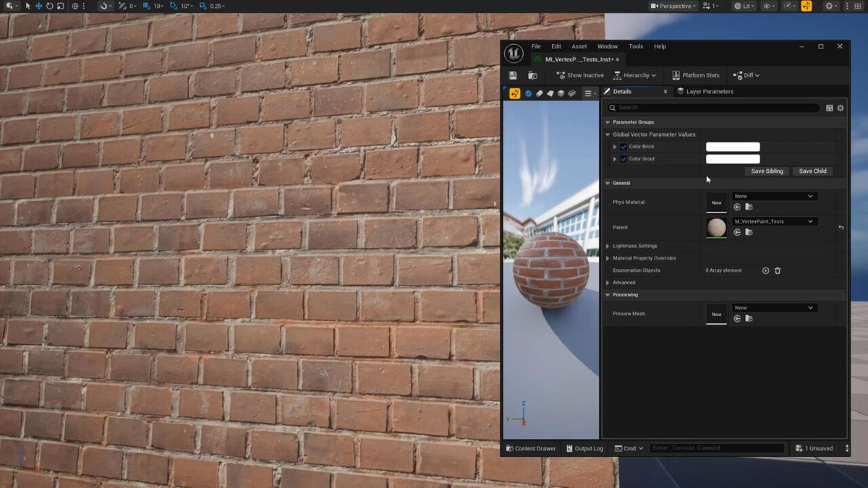The width and height of the screenshot is (868, 488).
Task: Open Details property matrix grid icon
Action: [x=830, y=108]
